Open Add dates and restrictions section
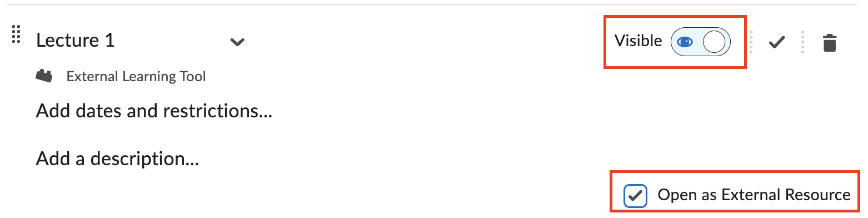 [154, 111]
